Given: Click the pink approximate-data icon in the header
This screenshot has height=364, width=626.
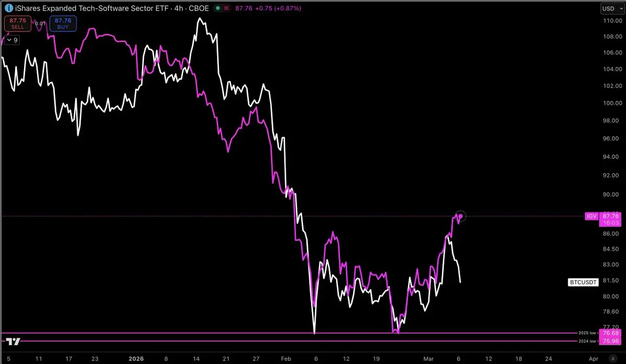Looking at the screenshot, I should [x=226, y=8].
